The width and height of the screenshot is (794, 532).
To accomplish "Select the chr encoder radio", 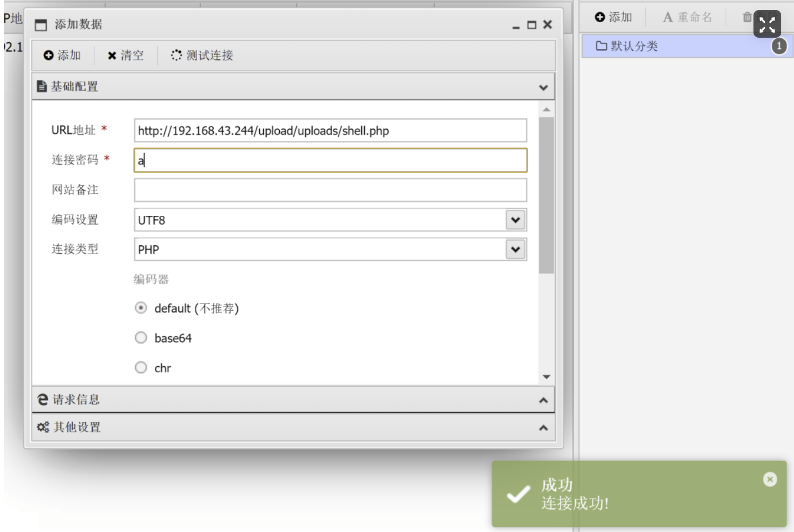I will pos(141,367).
